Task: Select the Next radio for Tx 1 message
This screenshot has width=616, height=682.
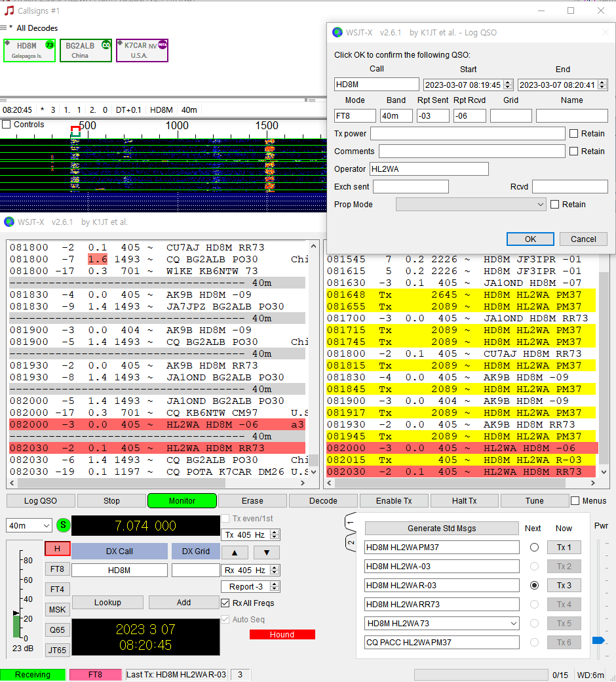Action: [534, 548]
